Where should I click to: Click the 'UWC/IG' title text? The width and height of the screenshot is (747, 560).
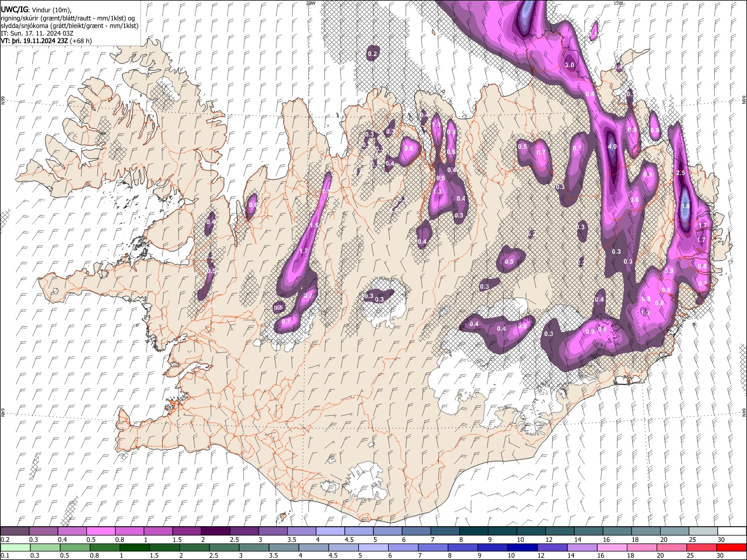(x=13, y=9)
